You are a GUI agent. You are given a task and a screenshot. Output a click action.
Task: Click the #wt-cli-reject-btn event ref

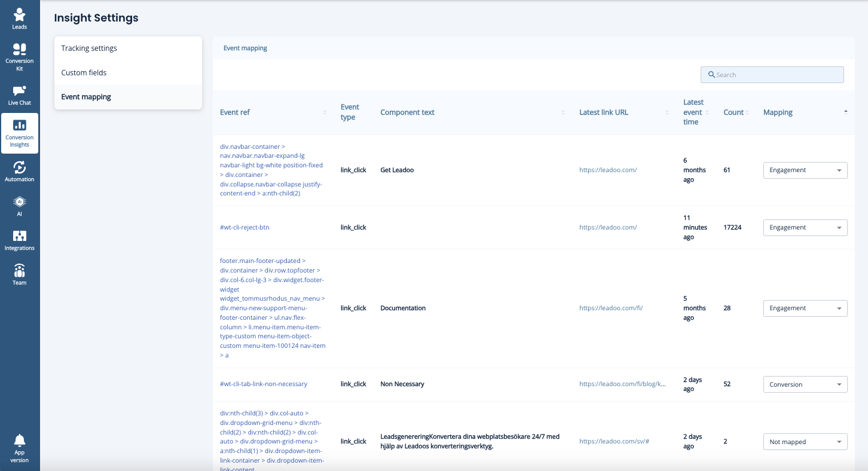[246, 227]
